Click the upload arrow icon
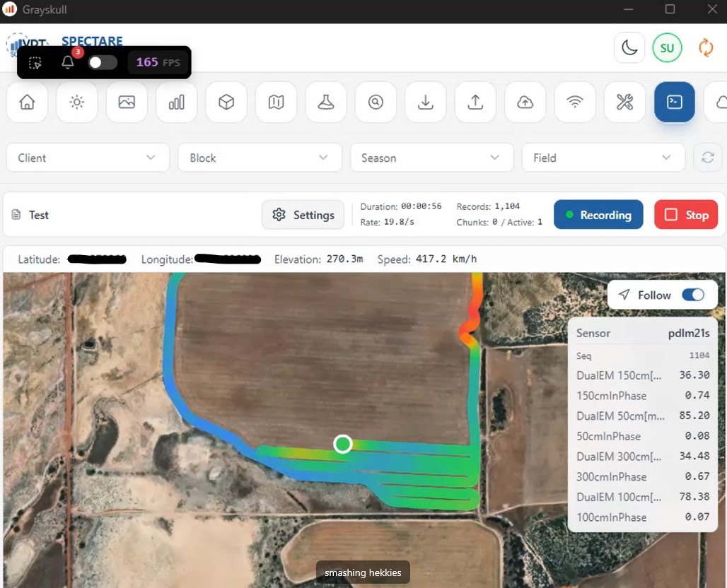Screen dimensions: 727x588 coord(475,102)
